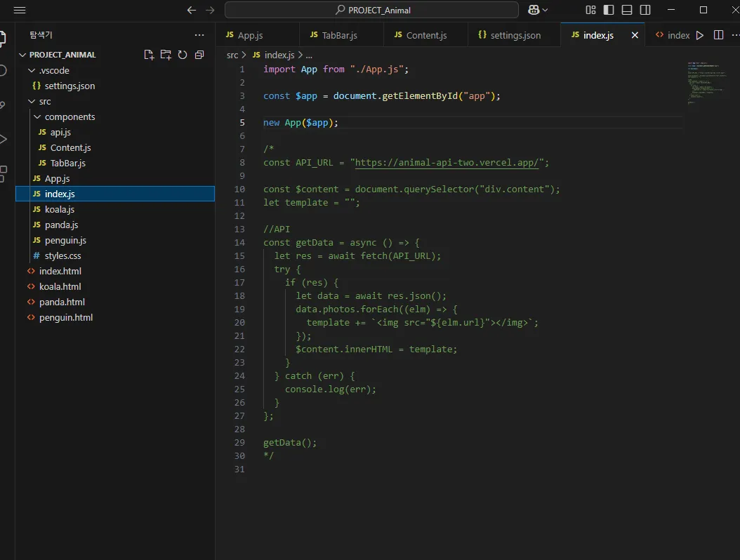Viewport: 740px width, 560px height.
Task: Click the src breadcrumb segment
Action: click(232, 55)
